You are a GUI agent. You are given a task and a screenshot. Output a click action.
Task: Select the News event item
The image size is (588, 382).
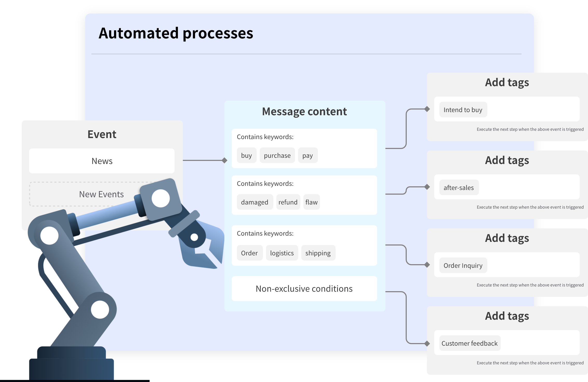click(x=102, y=161)
